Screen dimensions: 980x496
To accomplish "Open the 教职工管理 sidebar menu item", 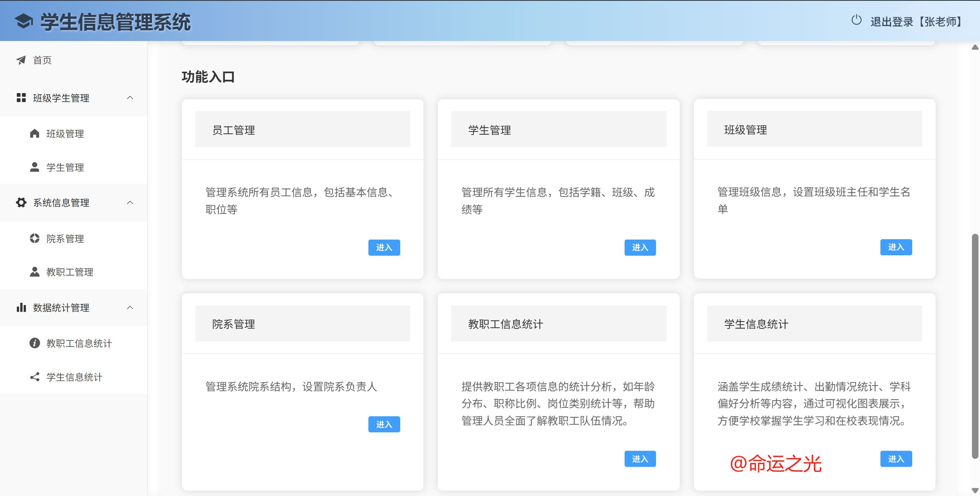I will click(x=70, y=272).
